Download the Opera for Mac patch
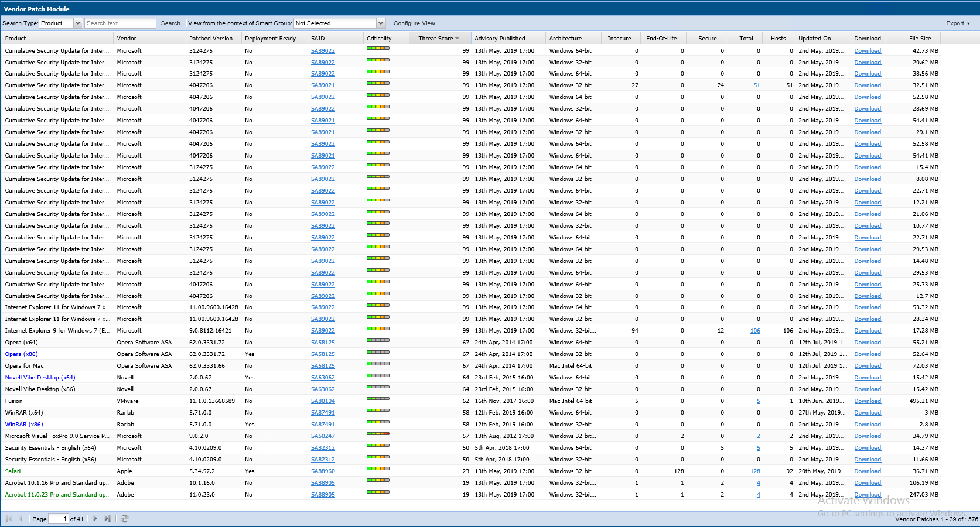 point(867,366)
